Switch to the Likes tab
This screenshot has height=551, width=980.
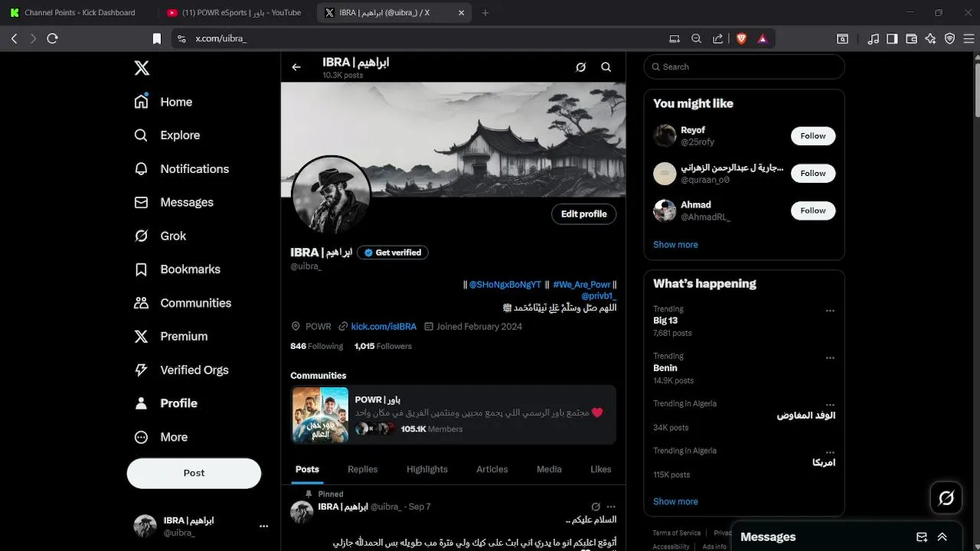tap(601, 470)
